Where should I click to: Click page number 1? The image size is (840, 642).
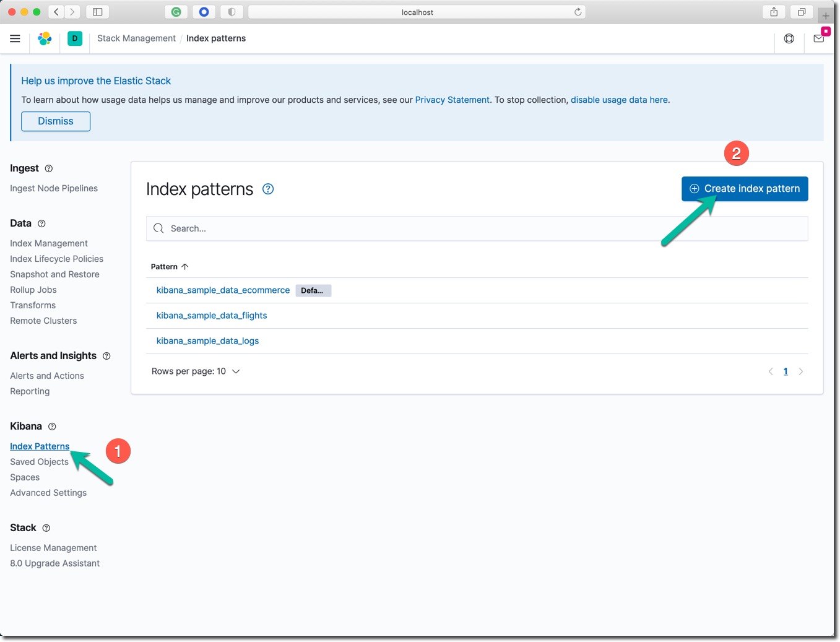pos(786,371)
